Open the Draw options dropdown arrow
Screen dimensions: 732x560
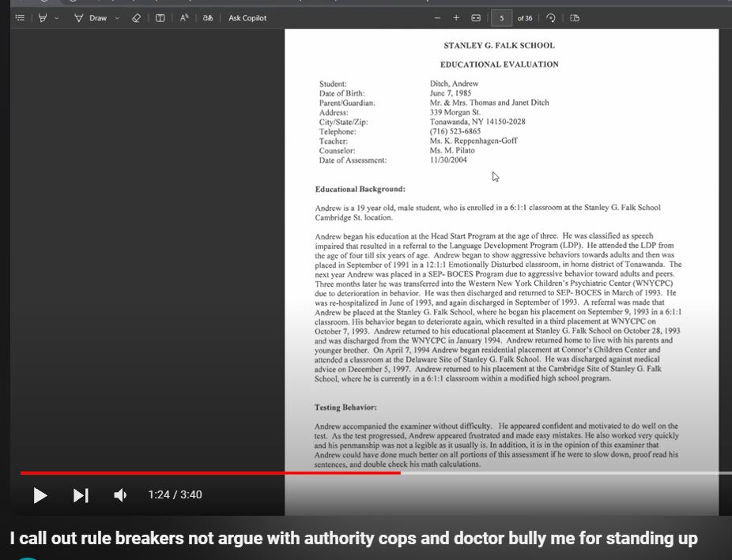pos(117,17)
